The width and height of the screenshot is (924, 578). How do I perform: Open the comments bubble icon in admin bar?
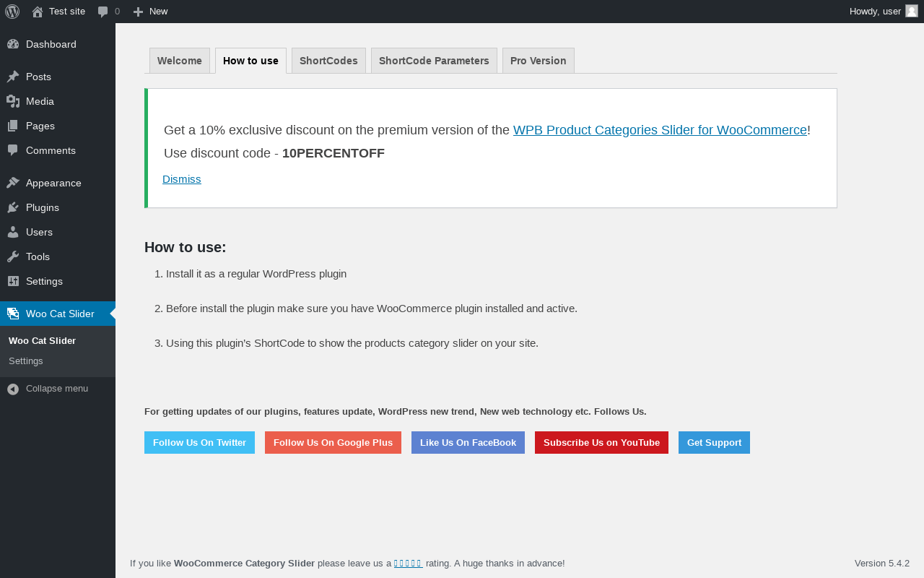[103, 12]
